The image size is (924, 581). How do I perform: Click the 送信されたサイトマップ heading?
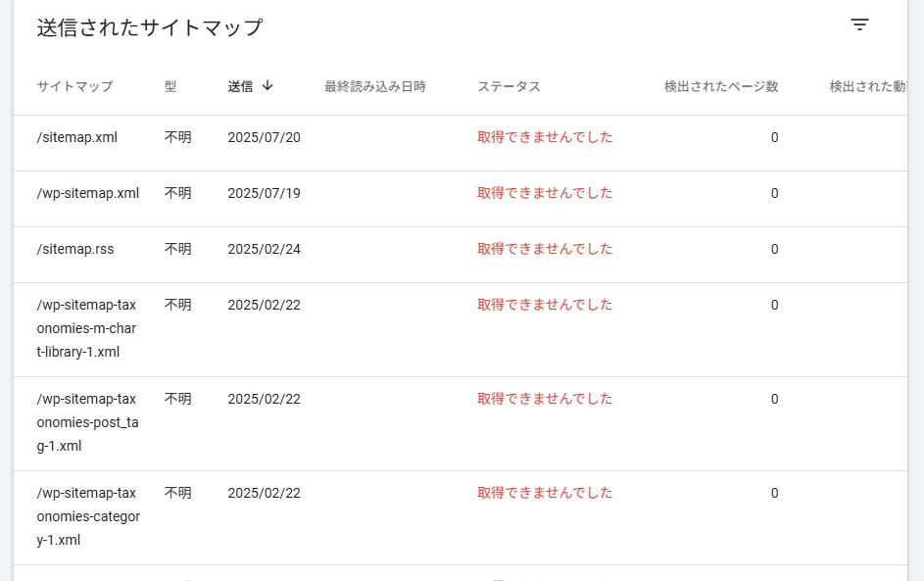[150, 27]
